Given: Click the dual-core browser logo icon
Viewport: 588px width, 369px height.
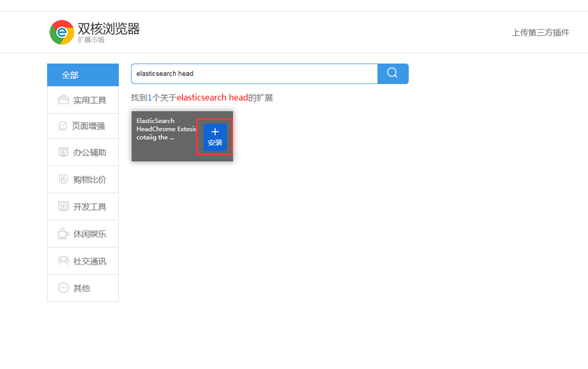Looking at the screenshot, I should pyautogui.click(x=62, y=32).
